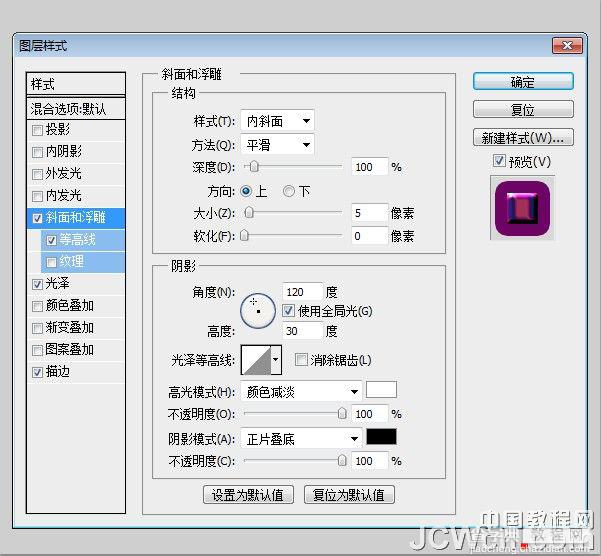Toggle the 投影 (Drop Shadow) checkbox
Viewport: 601px width, 556px height.
[x=37, y=130]
